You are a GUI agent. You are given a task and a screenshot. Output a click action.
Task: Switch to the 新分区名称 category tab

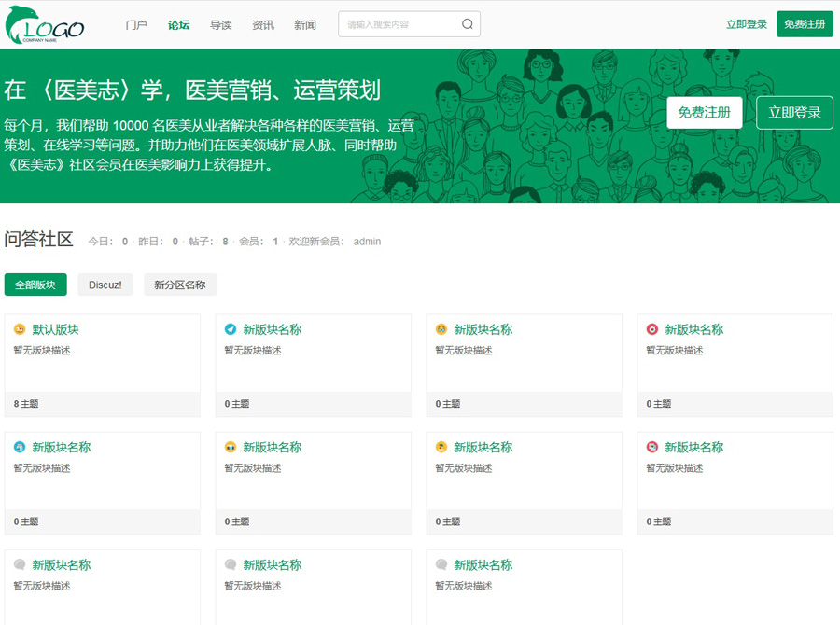(180, 285)
